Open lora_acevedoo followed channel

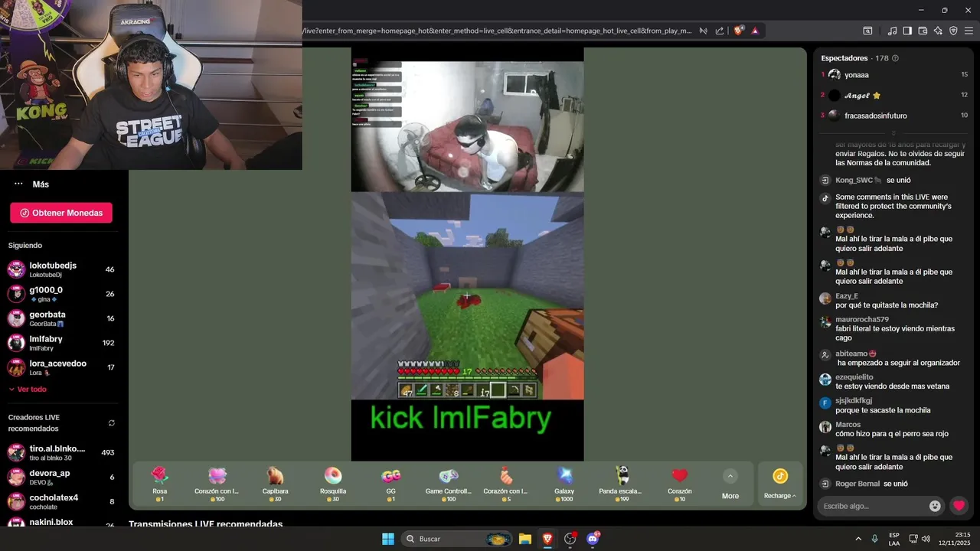point(61,367)
